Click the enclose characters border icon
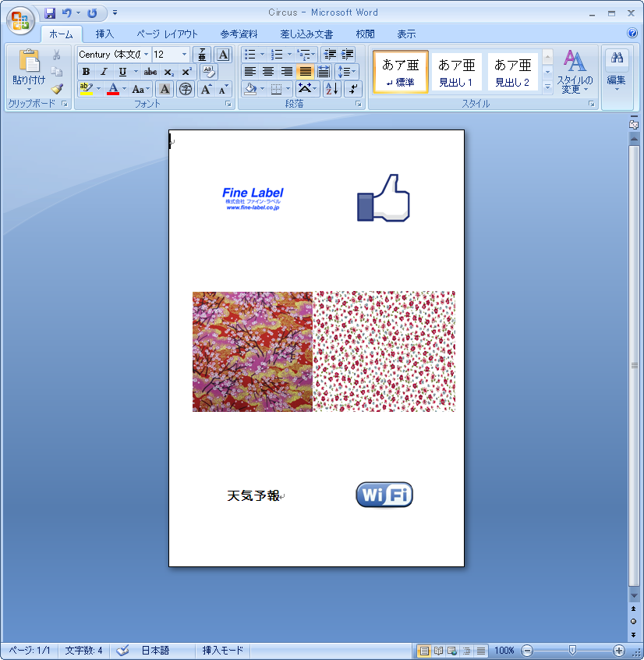 223,55
